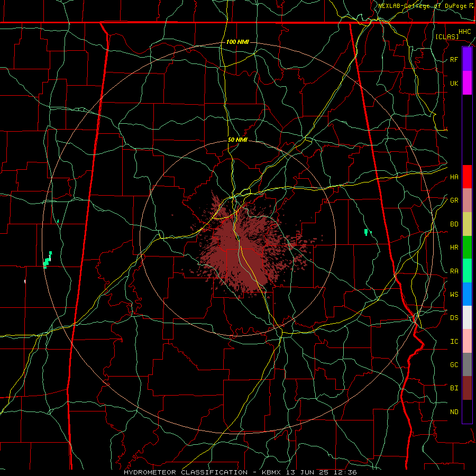Click the HHC product label

(x=464, y=32)
